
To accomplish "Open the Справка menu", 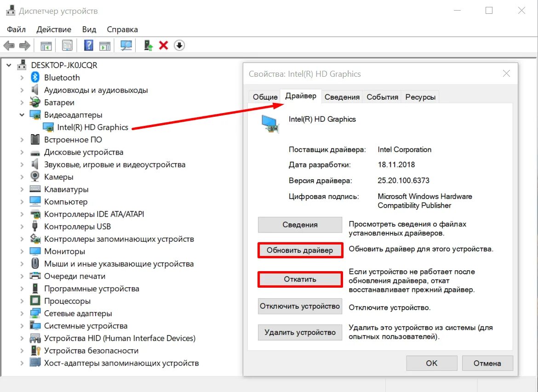I will [122, 29].
